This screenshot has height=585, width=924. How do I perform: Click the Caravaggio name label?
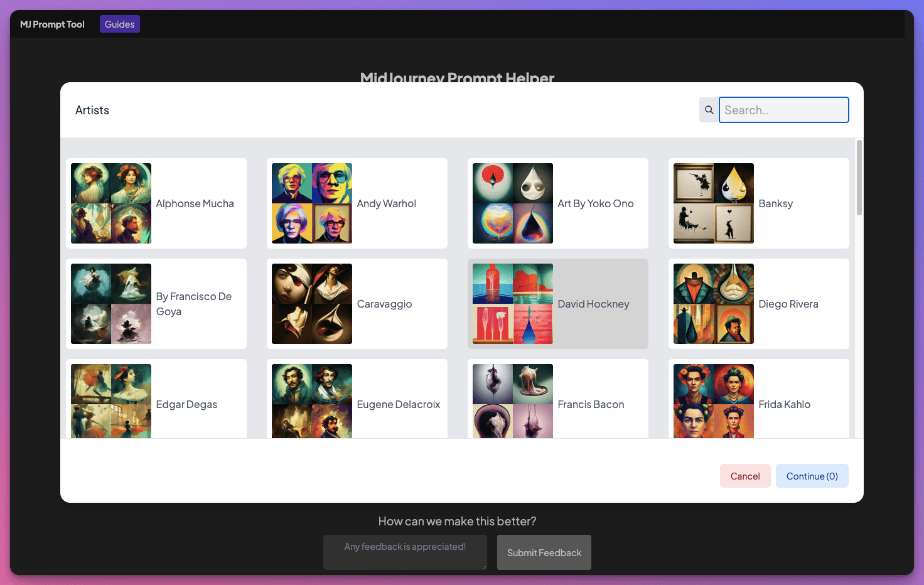[384, 304]
